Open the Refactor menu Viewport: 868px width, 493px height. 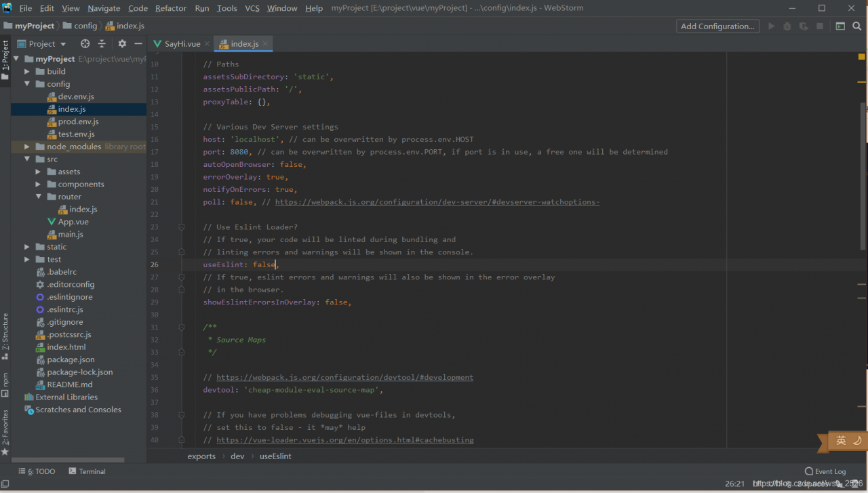pos(171,8)
